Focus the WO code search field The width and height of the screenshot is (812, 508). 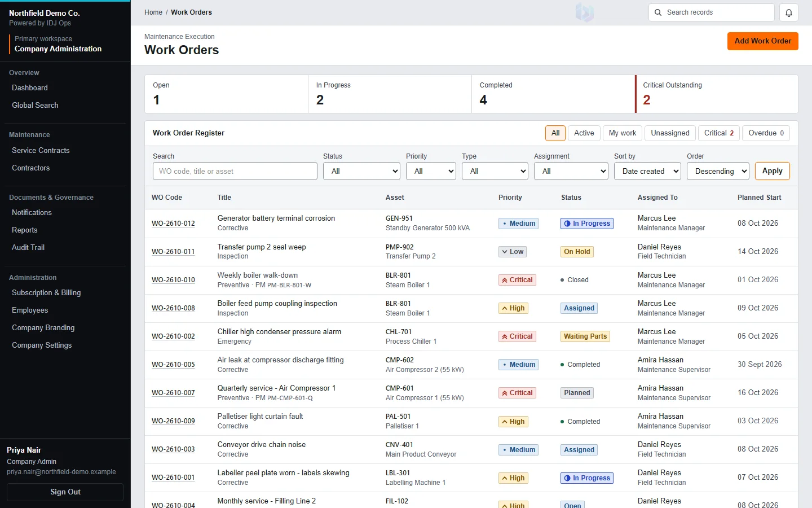(x=235, y=171)
